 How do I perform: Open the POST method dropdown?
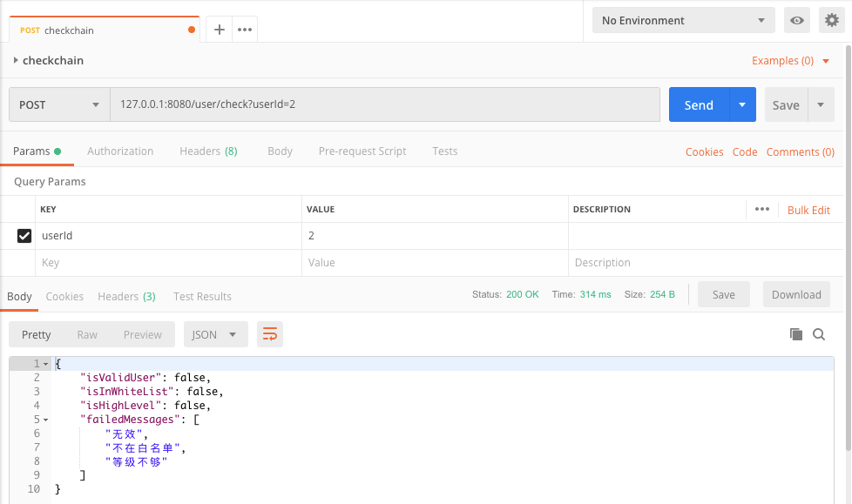(59, 104)
